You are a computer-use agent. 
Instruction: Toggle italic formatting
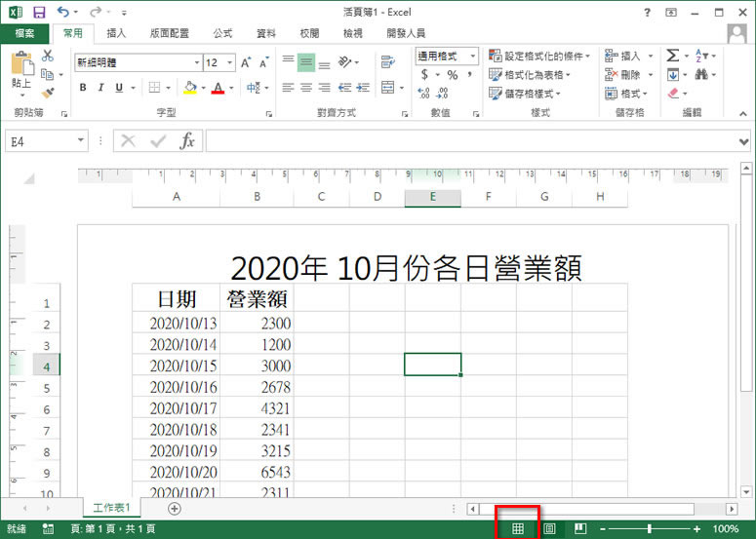point(100,88)
